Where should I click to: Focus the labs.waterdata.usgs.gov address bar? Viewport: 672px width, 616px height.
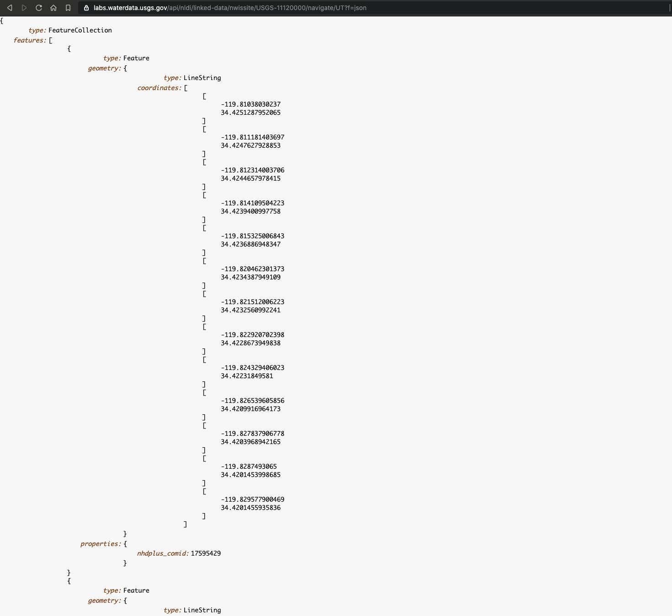pos(229,8)
